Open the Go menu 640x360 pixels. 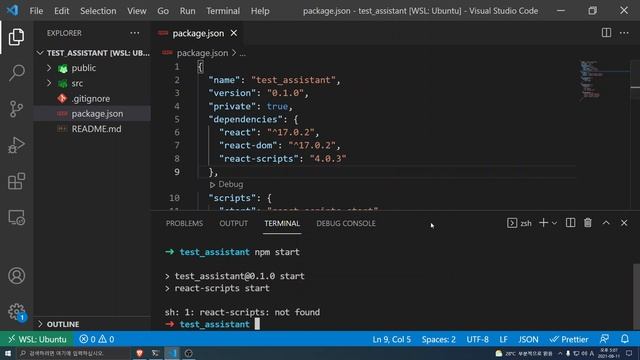coord(163,11)
